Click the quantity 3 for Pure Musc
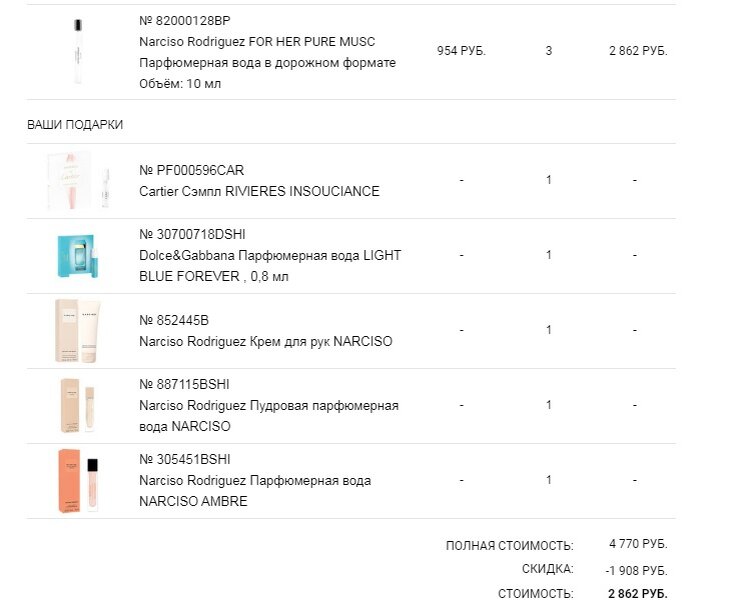The image size is (732, 616). point(548,50)
